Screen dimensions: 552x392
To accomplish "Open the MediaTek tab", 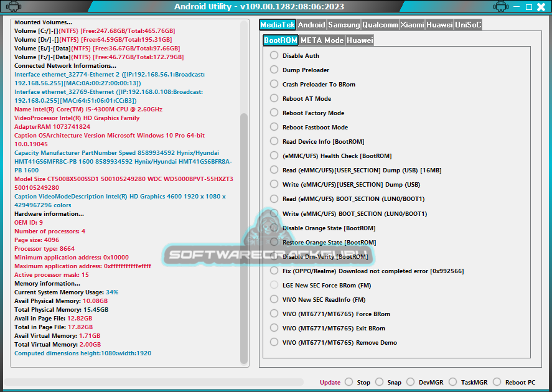I will click(x=278, y=25).
